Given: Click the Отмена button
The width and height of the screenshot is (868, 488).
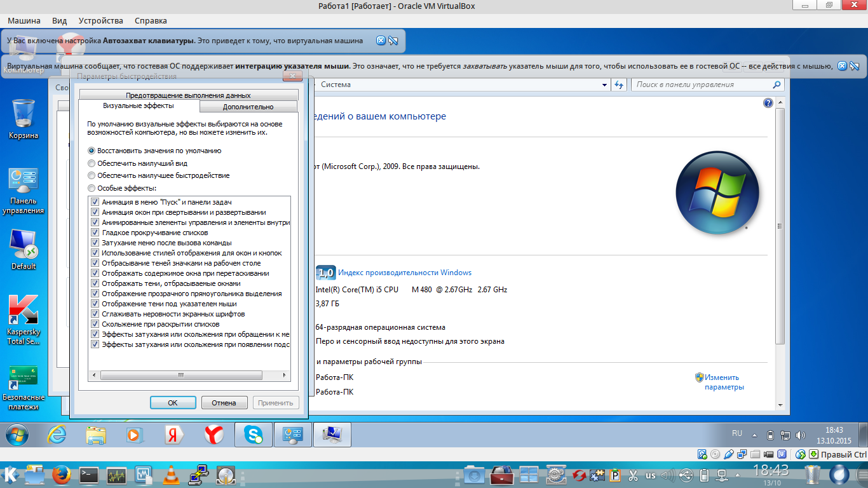Looking at the screenshot, I should [224, 402].
